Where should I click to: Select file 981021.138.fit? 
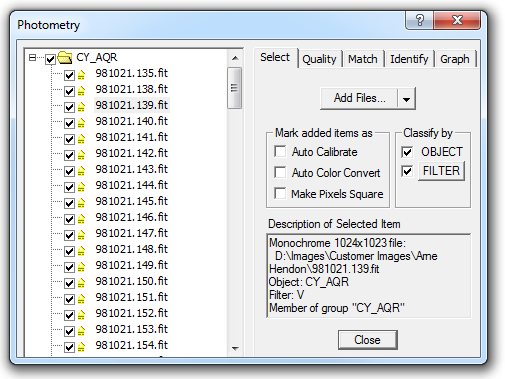(x=132, y=89)
